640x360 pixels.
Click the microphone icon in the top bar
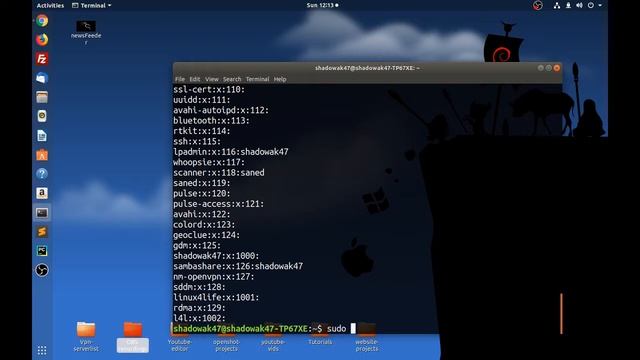click(x=568, y=5)
